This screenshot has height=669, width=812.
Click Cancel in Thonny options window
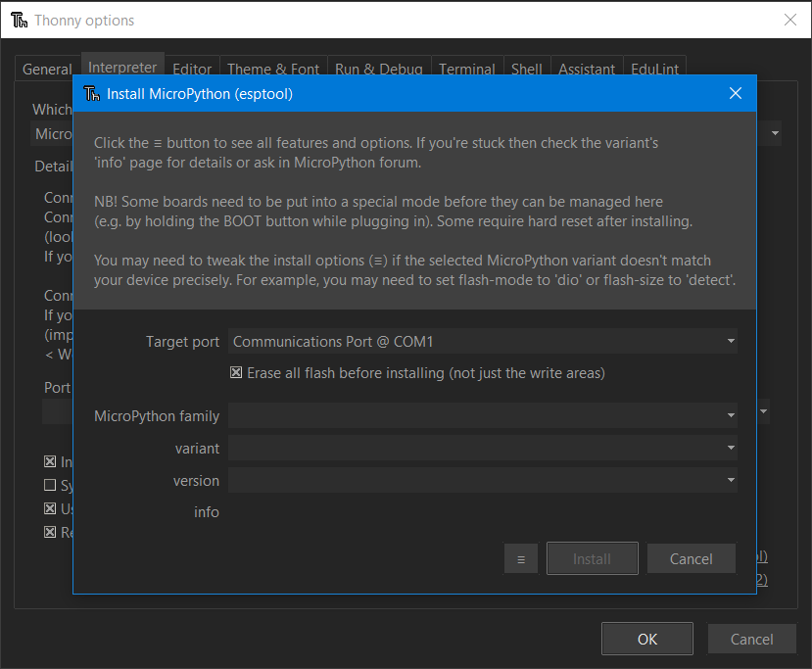(752, 639)
